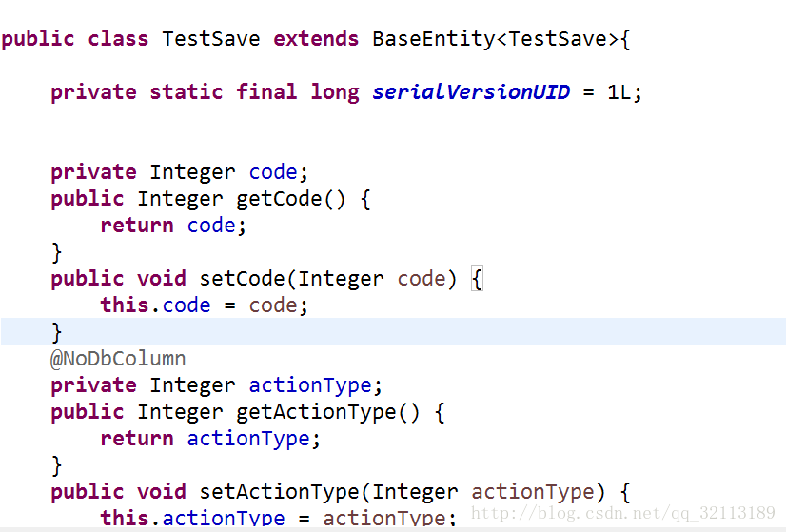Click 'return actionType;' statement
The image size is (786, 532).
[x=210, y=439]
